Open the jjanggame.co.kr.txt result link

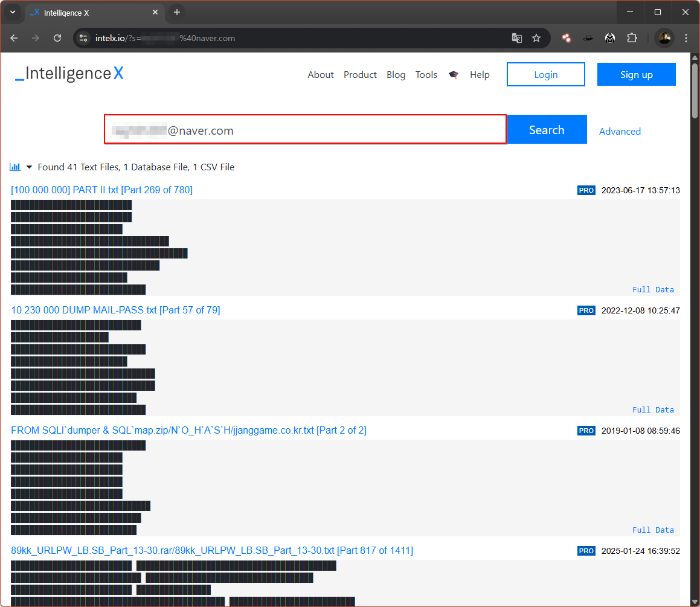pyautogui.click(x=189, y=430)
